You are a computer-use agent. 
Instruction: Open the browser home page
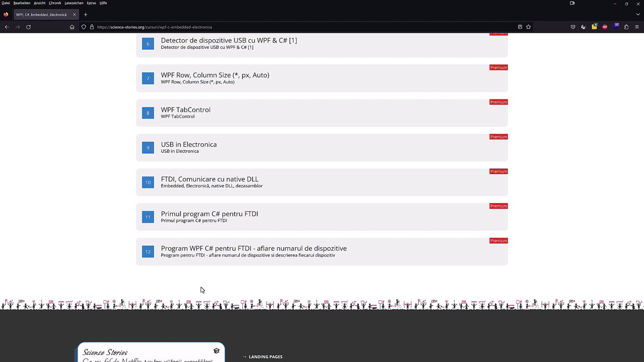[x=72, y=27]
